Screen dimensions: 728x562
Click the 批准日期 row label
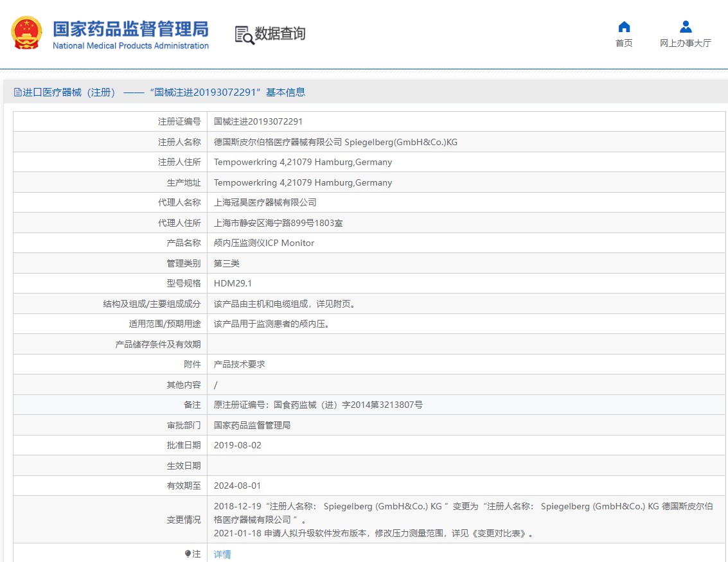click(184, 446)
